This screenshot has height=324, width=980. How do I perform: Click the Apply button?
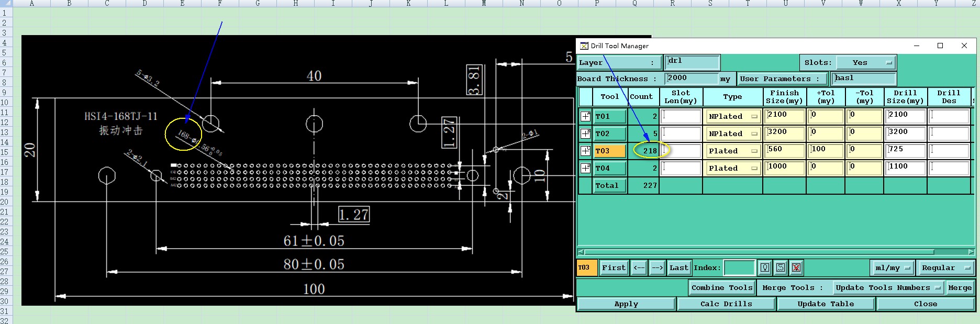626,304
